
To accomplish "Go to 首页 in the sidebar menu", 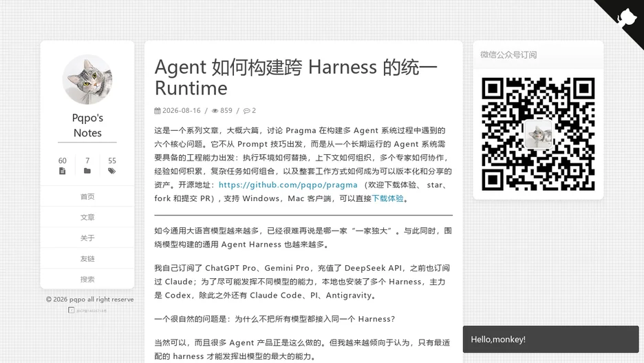I will (87, 196).
